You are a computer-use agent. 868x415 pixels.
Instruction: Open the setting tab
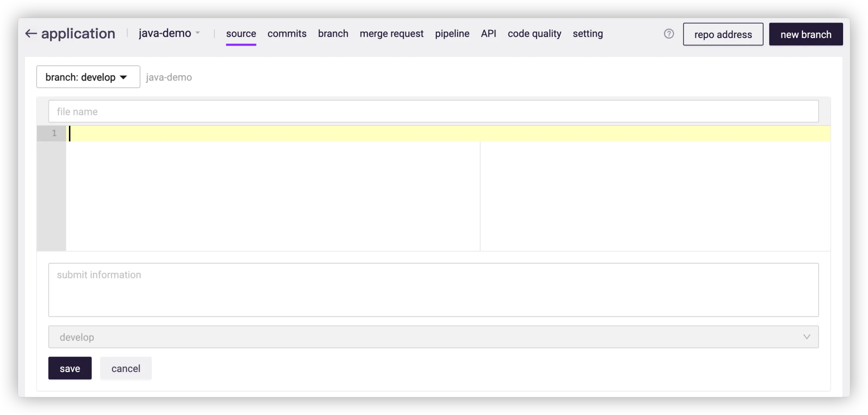click(588, 34)
